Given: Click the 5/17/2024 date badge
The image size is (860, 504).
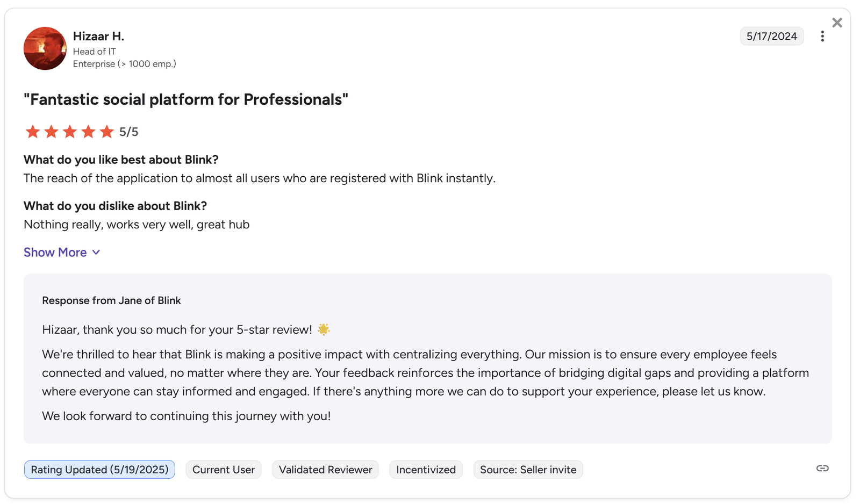Looking at the screenshot, I should tap(771, 35).
